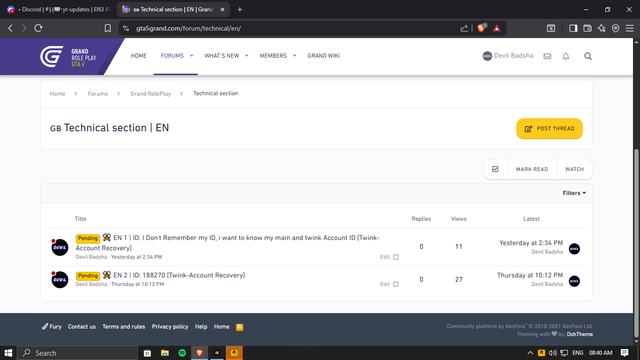Click the author avatar of the EN 2 thread
The width and height of the screenshot is (640, 360).
click(60, 280)
